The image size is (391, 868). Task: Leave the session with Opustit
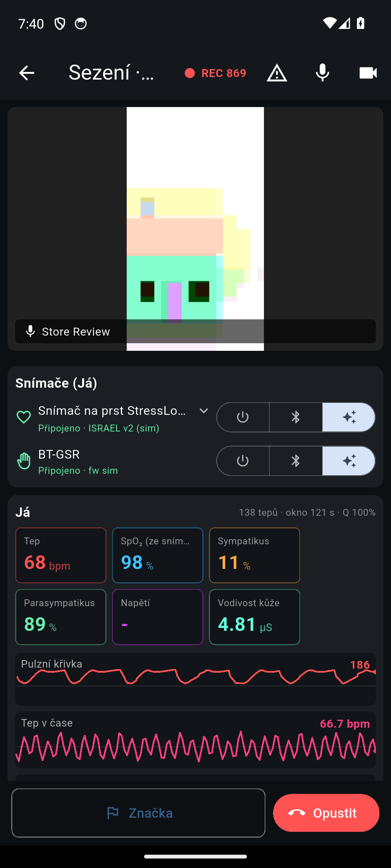pyautogui.click(x=326, y=813)
